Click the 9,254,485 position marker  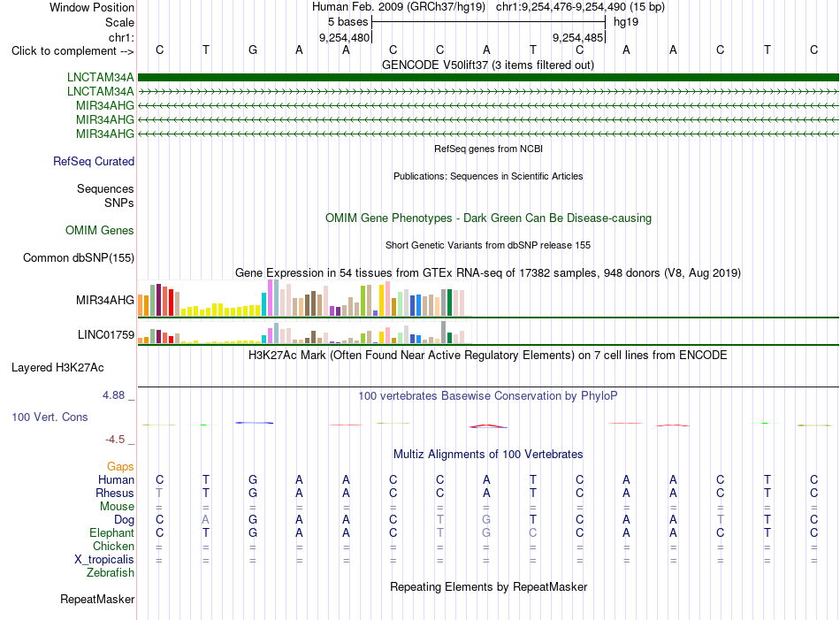[578, 37]
